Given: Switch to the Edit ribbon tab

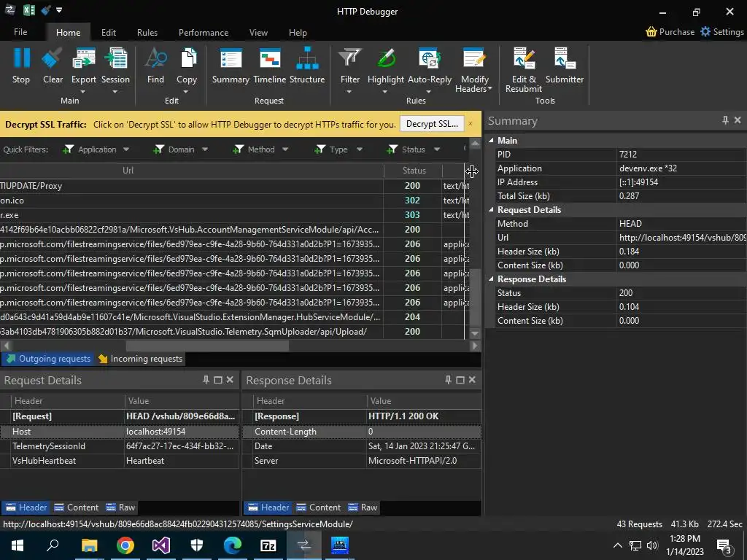Looking at the screenshot, I should [109, 32].
